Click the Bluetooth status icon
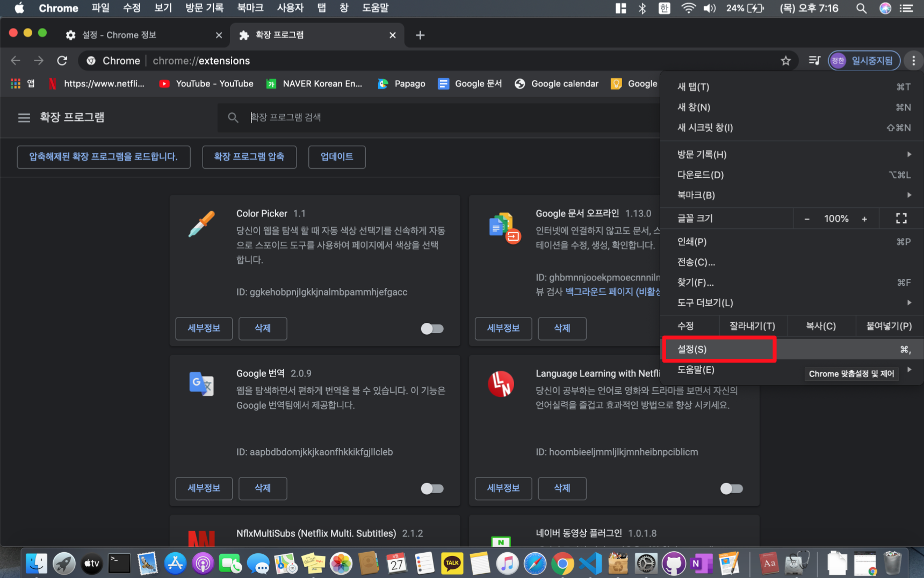The height and width of the screenshot is (578, 924). click(x=642, y=8)
